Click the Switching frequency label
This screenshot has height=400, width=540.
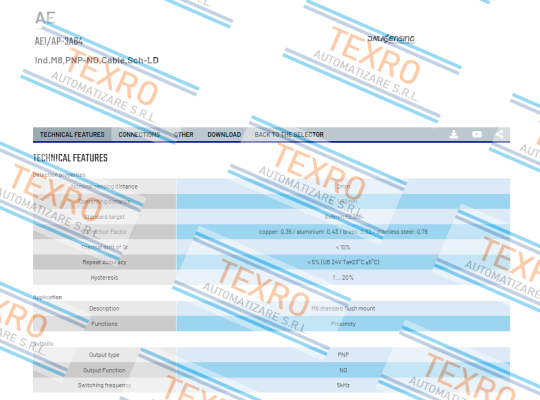(104, 385)
